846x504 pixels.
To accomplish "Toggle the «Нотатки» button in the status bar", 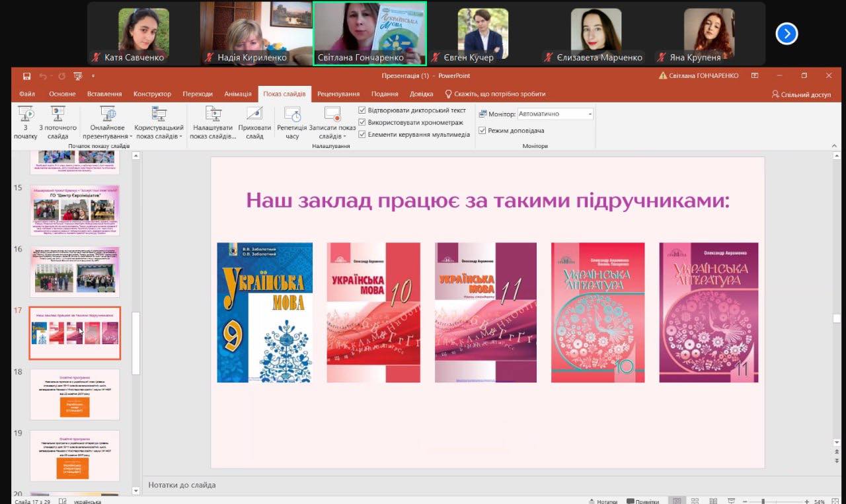I will pos(602,501).
